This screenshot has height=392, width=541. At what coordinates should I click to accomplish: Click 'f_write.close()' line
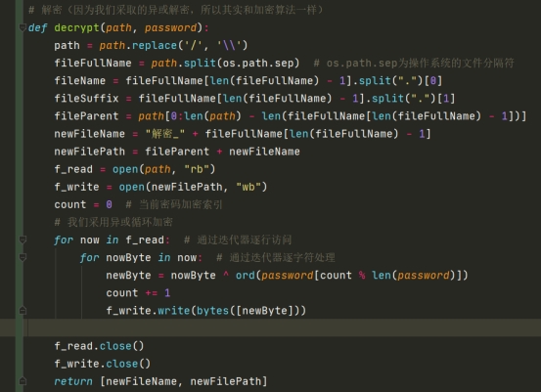coord(102,364)
